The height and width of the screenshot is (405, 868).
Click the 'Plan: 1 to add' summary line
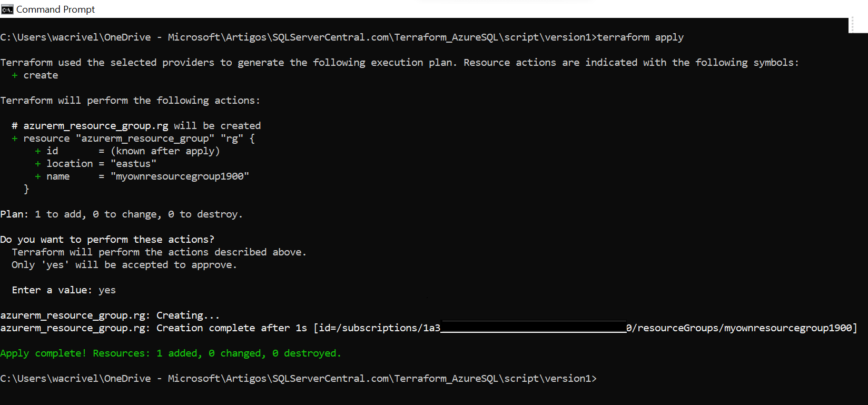[121, 214]
